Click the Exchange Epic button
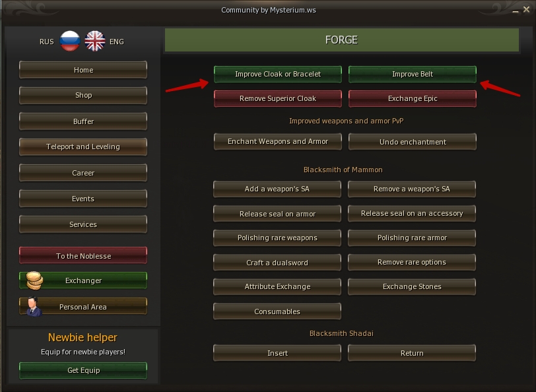This screenshot has height=392, width=536. 412,98
